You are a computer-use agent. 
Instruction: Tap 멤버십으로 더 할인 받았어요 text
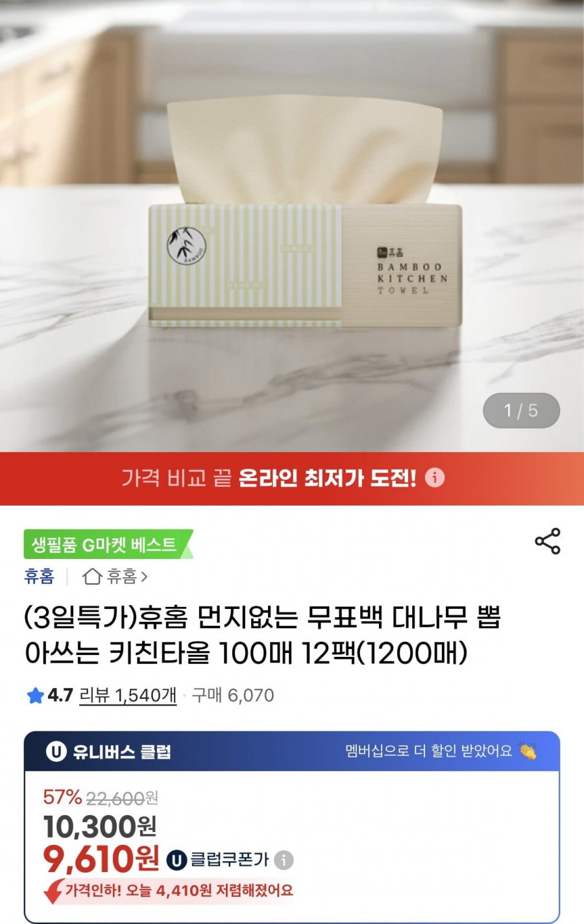[428, 752]
